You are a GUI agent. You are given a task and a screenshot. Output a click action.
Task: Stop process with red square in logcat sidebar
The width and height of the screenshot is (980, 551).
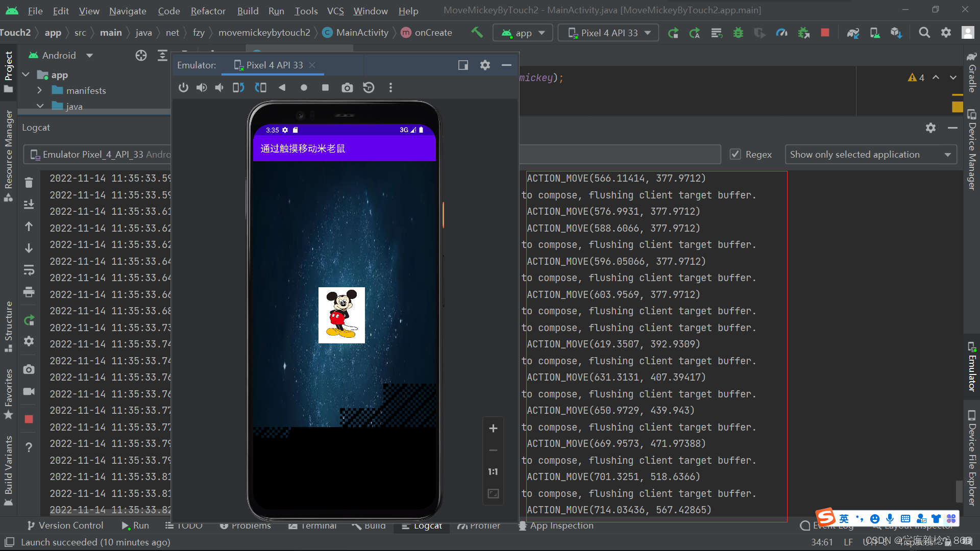click(x=29, y=419)
